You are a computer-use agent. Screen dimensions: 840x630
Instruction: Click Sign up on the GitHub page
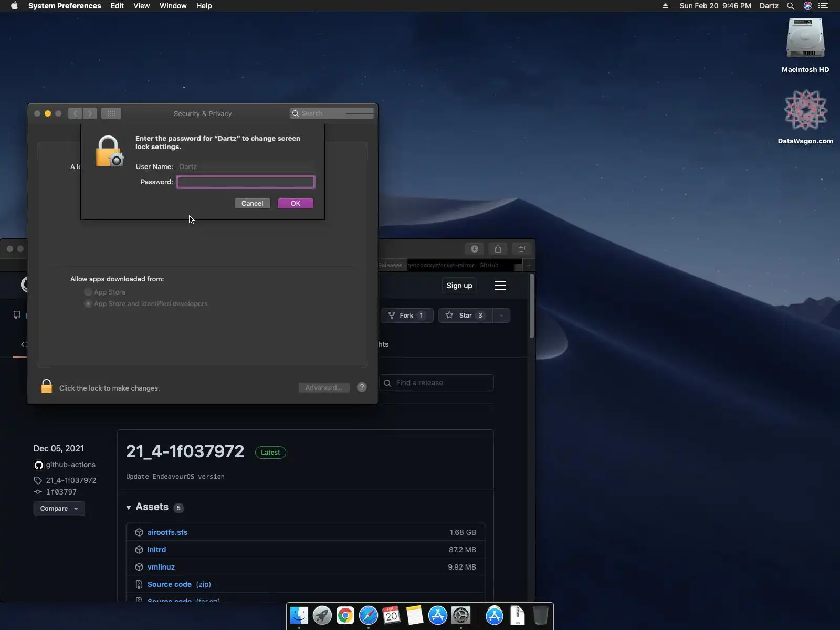(459, 286)
